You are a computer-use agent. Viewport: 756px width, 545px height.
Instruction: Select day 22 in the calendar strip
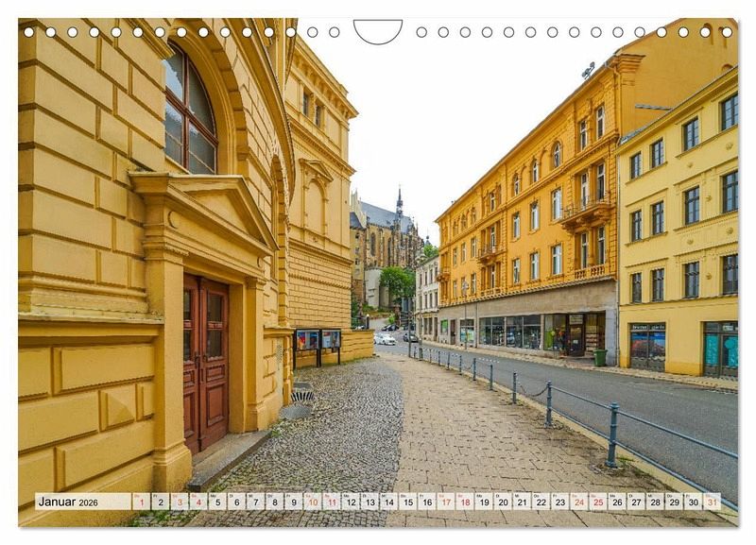(x=541, y=502)
